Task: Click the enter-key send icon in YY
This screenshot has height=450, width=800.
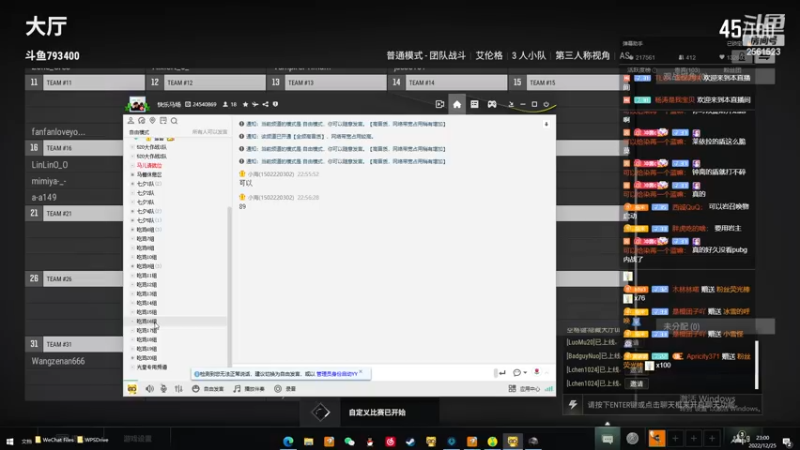Action: pos(502,373)
